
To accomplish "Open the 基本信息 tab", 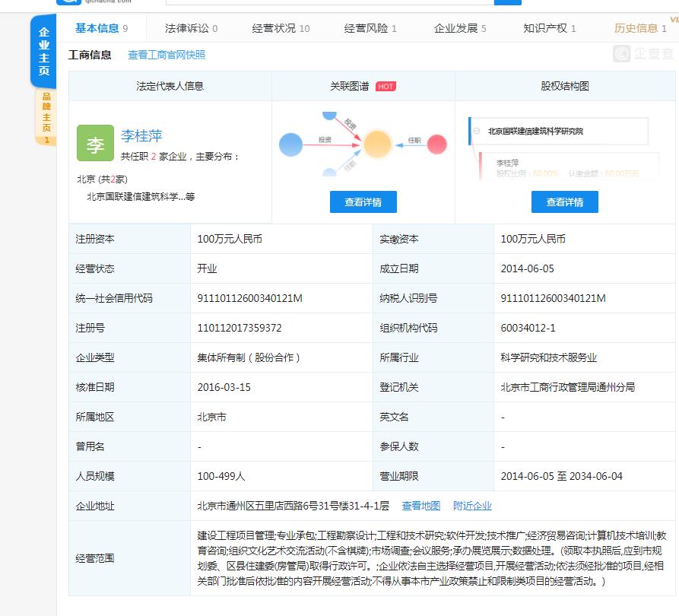I will click(x=101, y=28).
